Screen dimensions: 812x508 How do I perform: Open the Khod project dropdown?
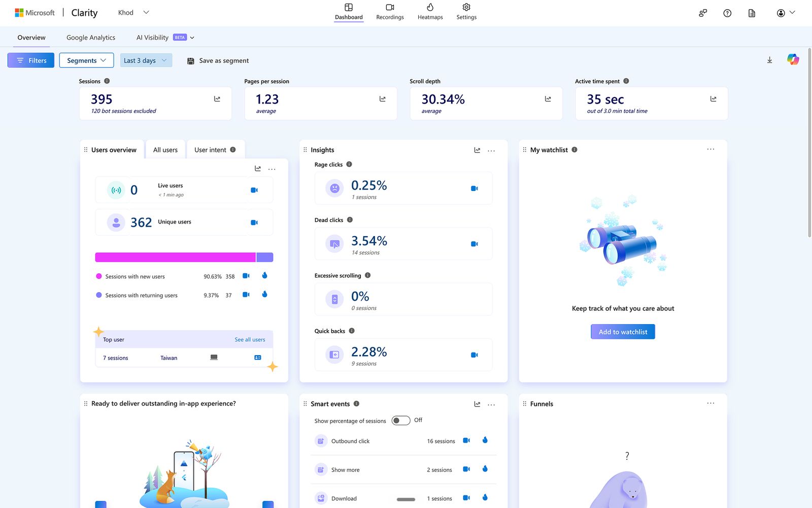(x=134, y=13)
